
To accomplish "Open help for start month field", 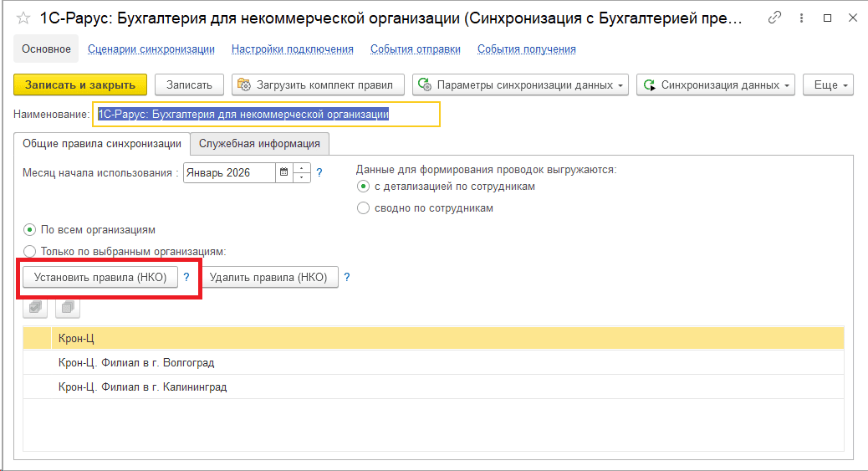I will (319, 172).
